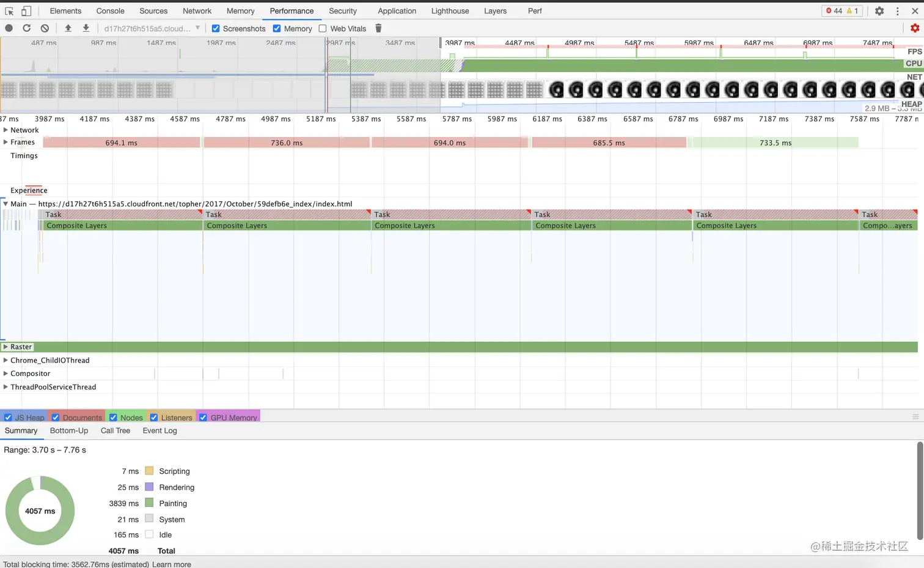Toggle the Documents counter checkbox
This screenshot has height=568, width=924.
56,418
